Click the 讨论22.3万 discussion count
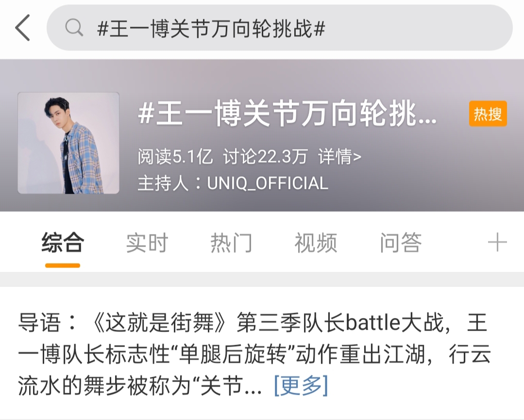Image resolution: width=524 pixels, height=420 pixels. (x=265, y=156)
